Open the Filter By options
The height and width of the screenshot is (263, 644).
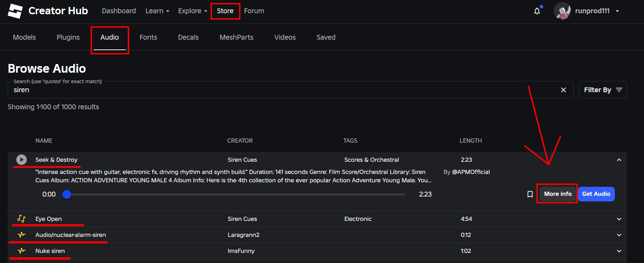pos(603,90)
